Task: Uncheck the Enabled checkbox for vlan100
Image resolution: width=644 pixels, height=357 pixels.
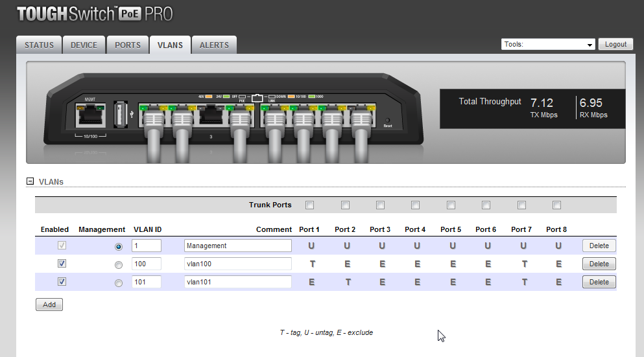Action: coord(62,264)
